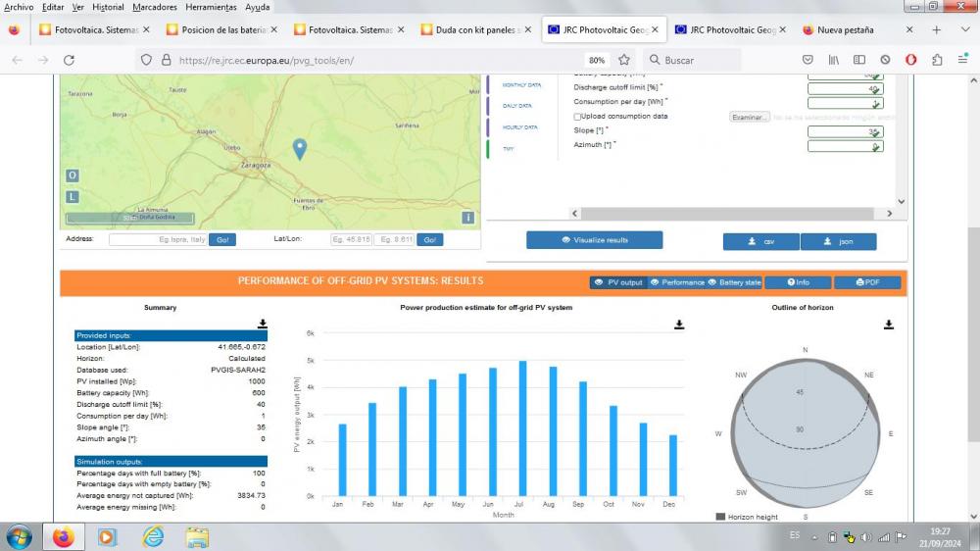Open the Marcadores menu
This screenshot has width=980, height=551.
point(155,7)
